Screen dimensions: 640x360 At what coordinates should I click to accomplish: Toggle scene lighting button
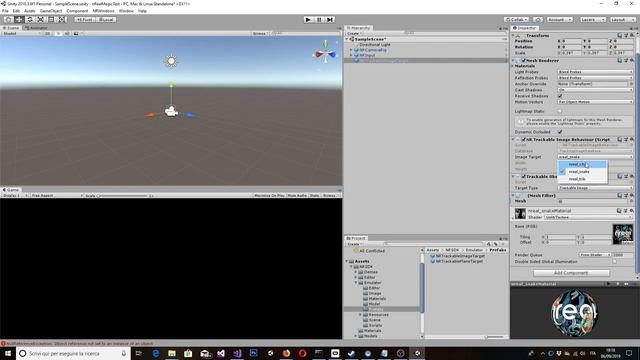(x=58, y=33)
